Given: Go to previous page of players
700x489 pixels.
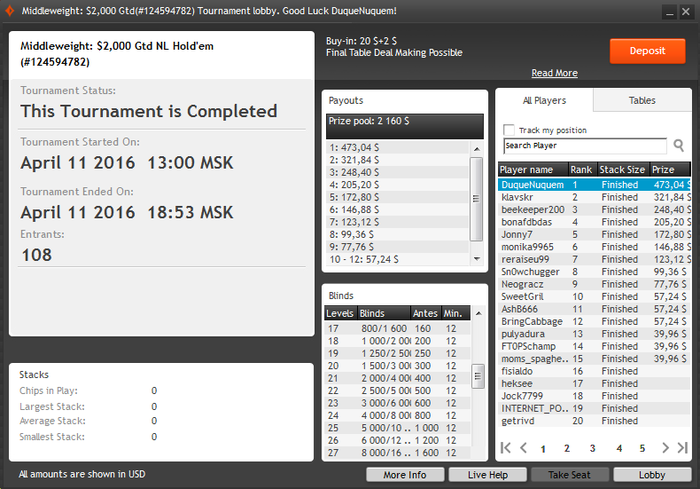Looking at the screenshot, I should (524, 447).
